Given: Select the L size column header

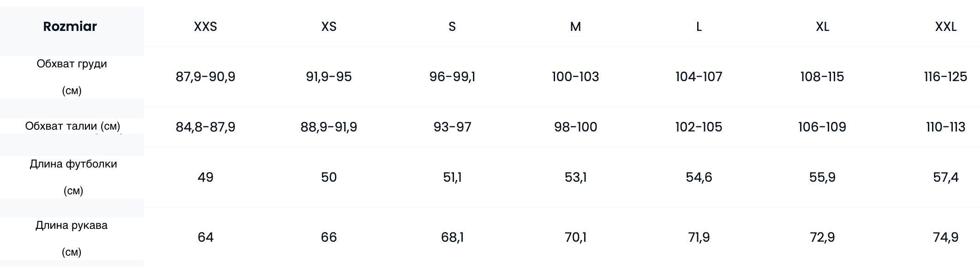Looking at the screenshot, I should click(699, 27).
